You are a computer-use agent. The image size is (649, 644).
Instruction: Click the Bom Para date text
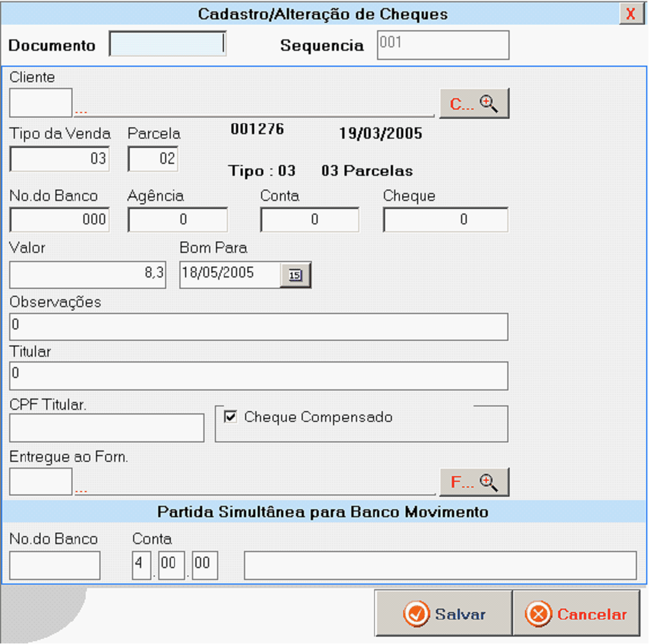tap(230, 275)
